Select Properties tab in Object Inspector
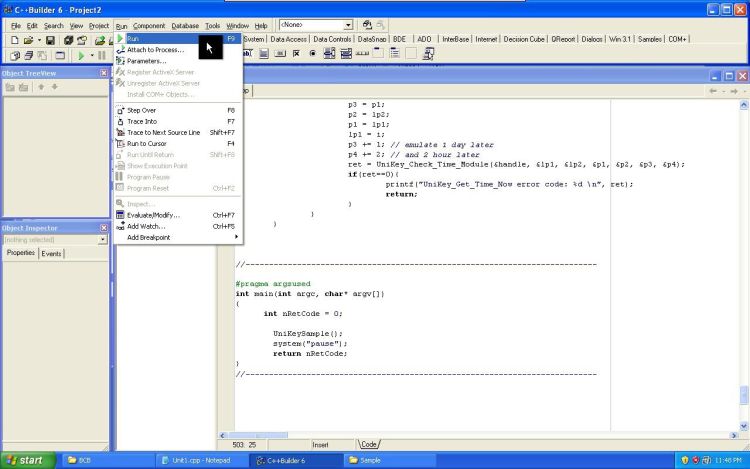This screenshot has width=750, height=469. [x=21, y=253]
